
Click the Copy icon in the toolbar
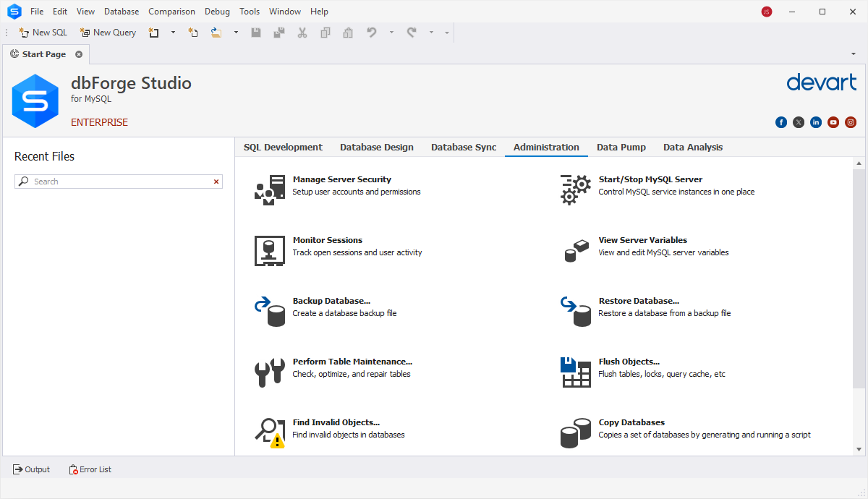(x=325, y=33)
